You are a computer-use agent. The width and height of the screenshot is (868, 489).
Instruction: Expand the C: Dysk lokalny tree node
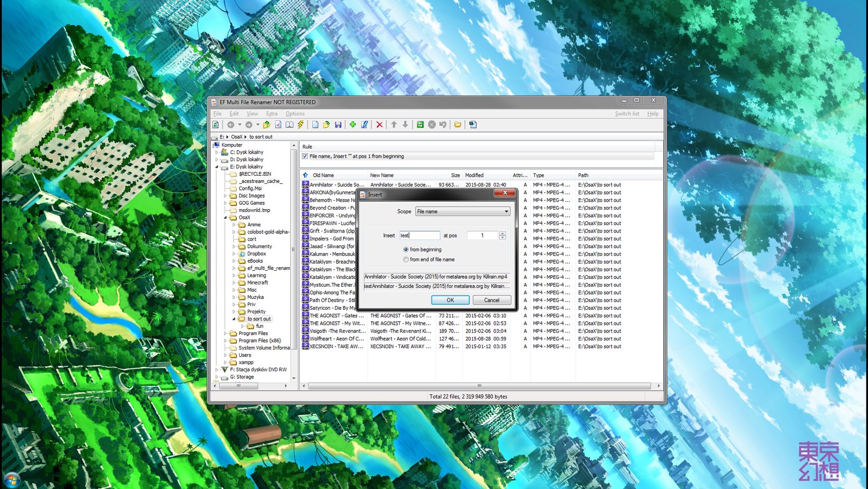click(217, 152)
